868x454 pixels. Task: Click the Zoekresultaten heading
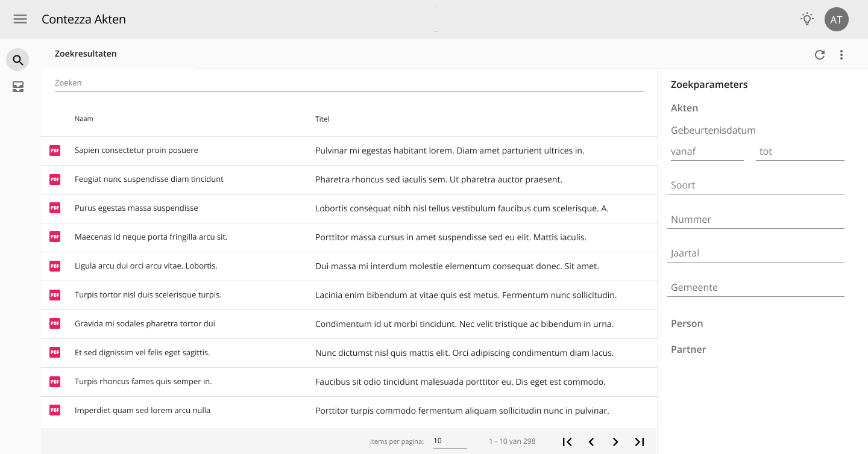click(x=86, y=54)
